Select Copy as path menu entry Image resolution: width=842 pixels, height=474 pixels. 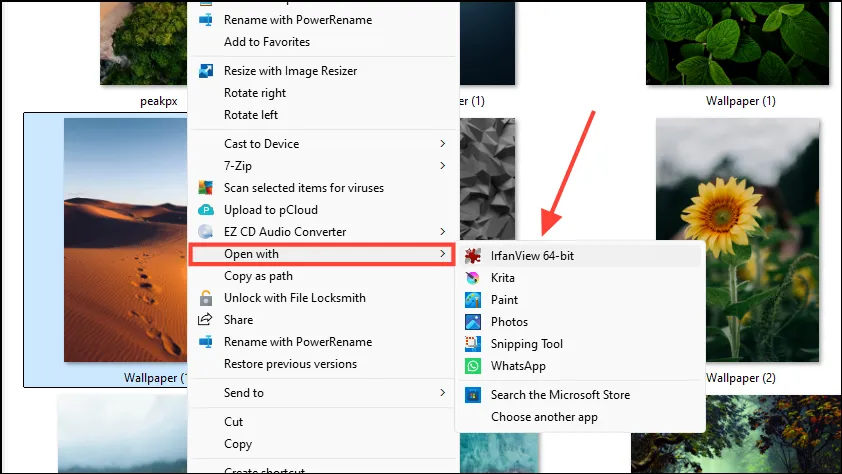click(258, 276)
